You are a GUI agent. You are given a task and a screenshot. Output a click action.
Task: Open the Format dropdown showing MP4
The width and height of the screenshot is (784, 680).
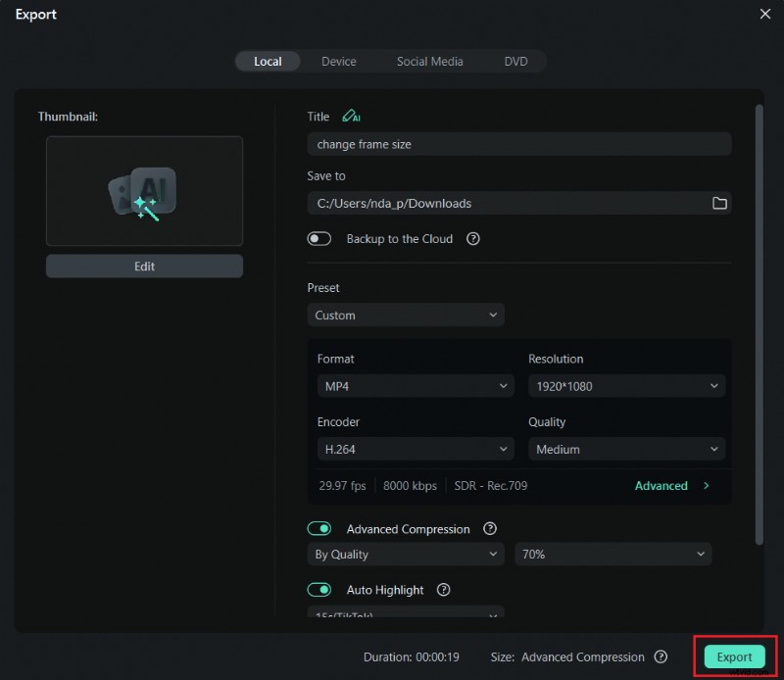click(415, 386)
